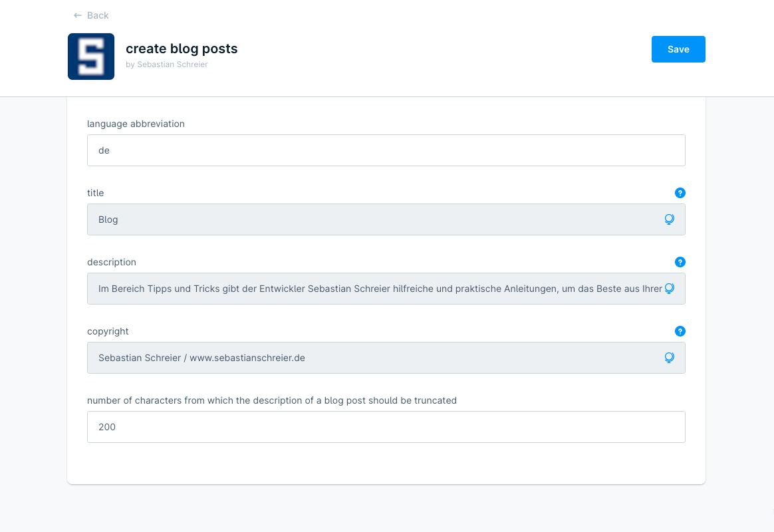This screenshot has height=532, width=774.
Task: Click the 'copyright' field label
Action: pos(108,331)
